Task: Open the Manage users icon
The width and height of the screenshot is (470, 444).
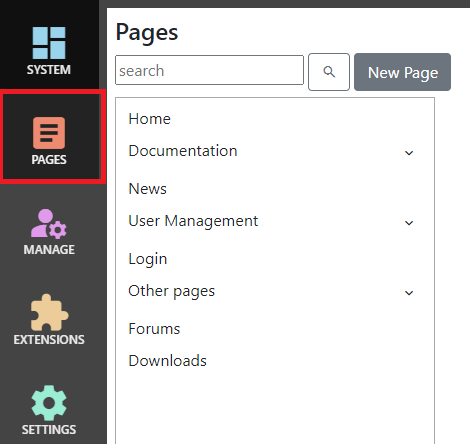Action: coord(49,224)
